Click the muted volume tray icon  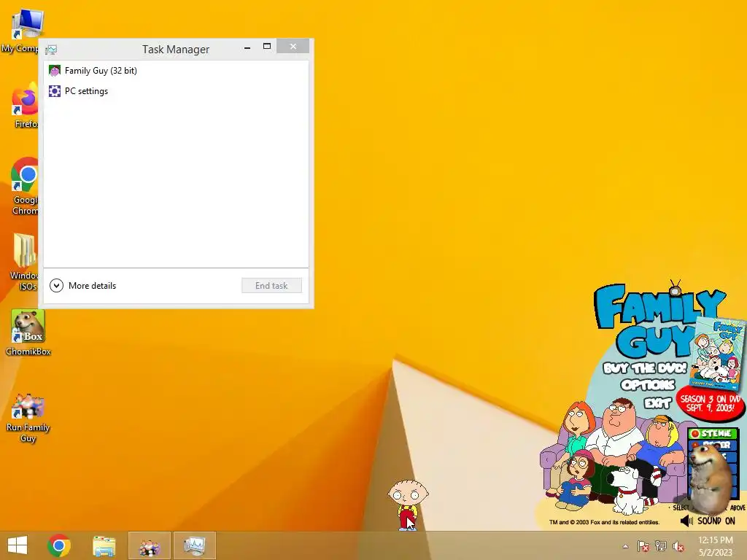(x=678, y=546)
